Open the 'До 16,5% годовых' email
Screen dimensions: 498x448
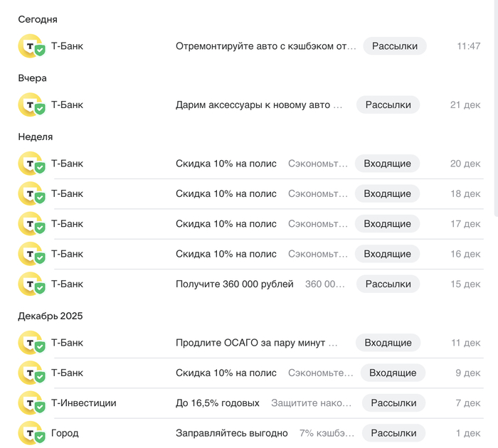click(218, 403)
